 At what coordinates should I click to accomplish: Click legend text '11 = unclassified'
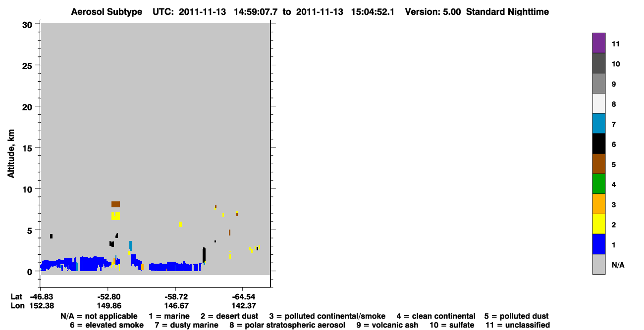517,325
